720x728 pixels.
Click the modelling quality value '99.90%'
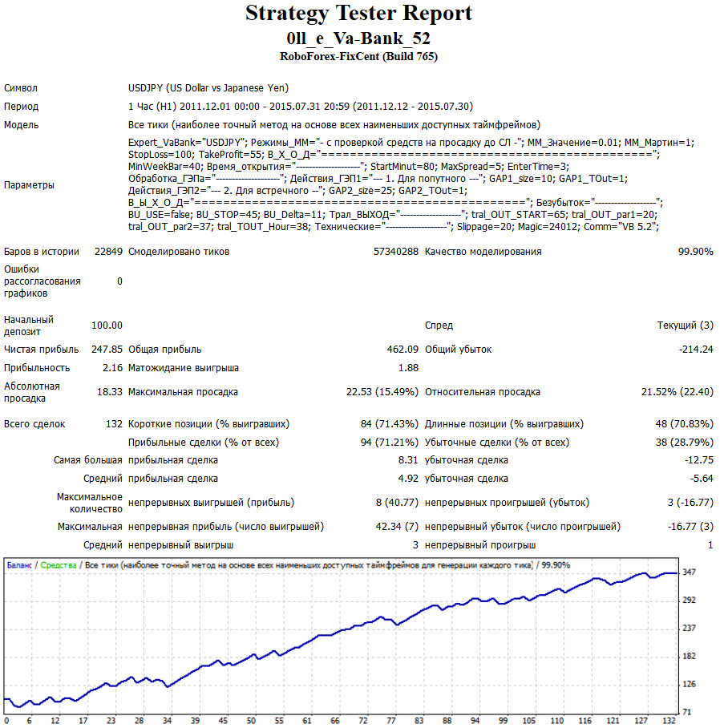pyautogui.click(x=695, y=252)
